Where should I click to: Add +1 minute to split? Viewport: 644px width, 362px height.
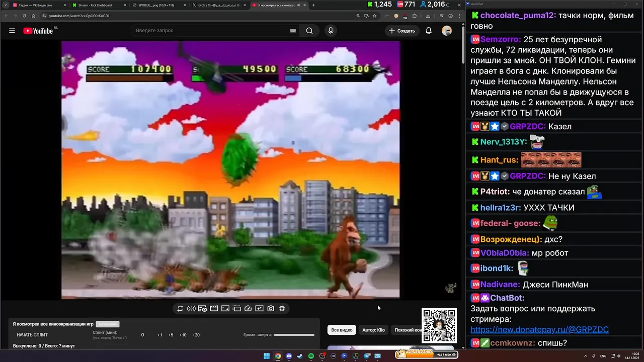coord(159,335)
